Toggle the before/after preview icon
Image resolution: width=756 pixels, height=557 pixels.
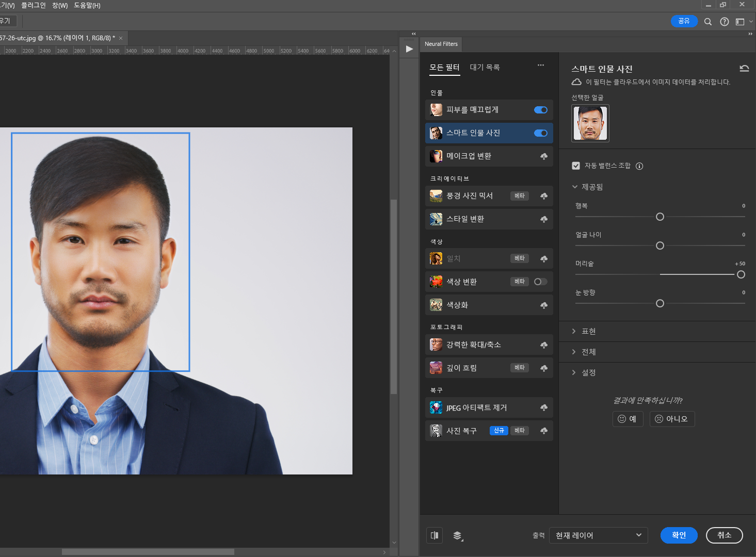pos(435,535)
